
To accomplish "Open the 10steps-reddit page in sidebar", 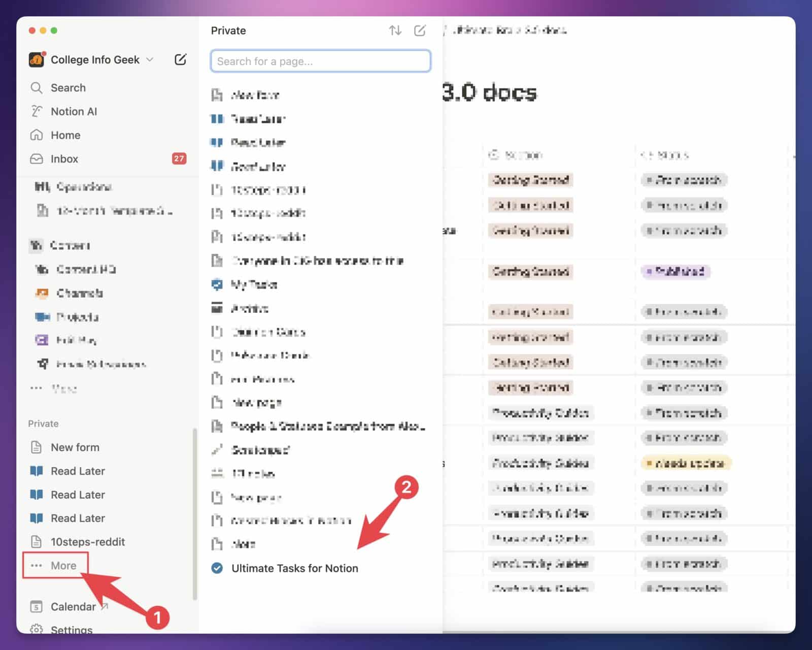I will [87, 542].
